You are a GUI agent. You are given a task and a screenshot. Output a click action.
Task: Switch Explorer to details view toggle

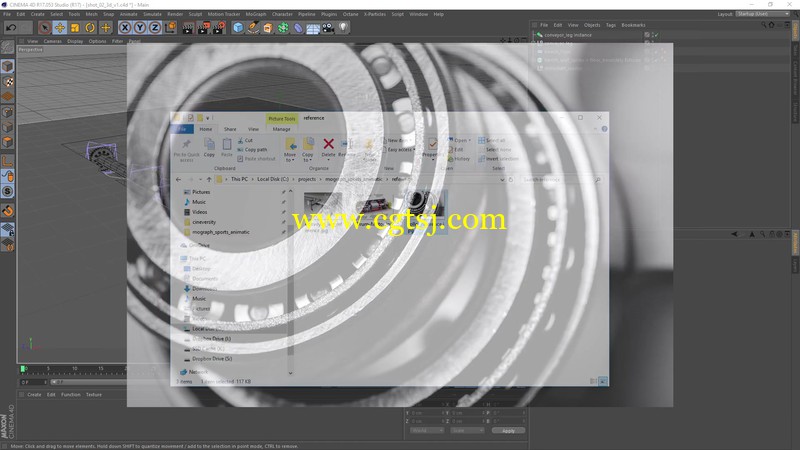point(593,381)
